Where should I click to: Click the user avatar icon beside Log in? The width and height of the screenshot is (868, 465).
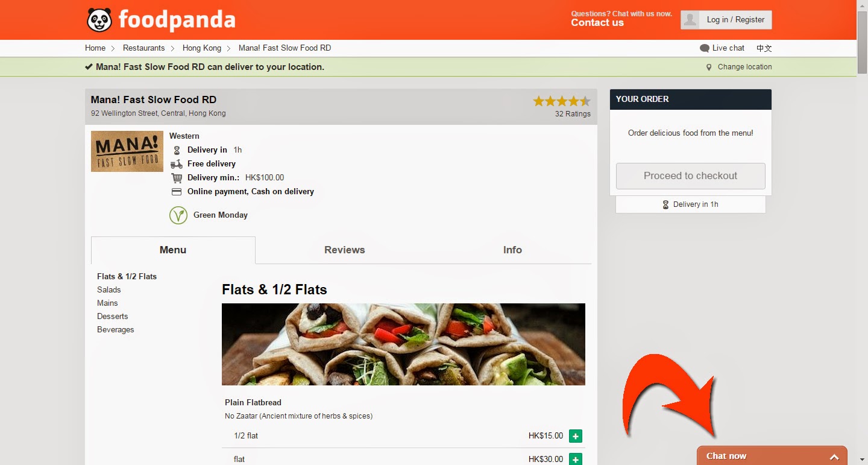tap(690, 20)
